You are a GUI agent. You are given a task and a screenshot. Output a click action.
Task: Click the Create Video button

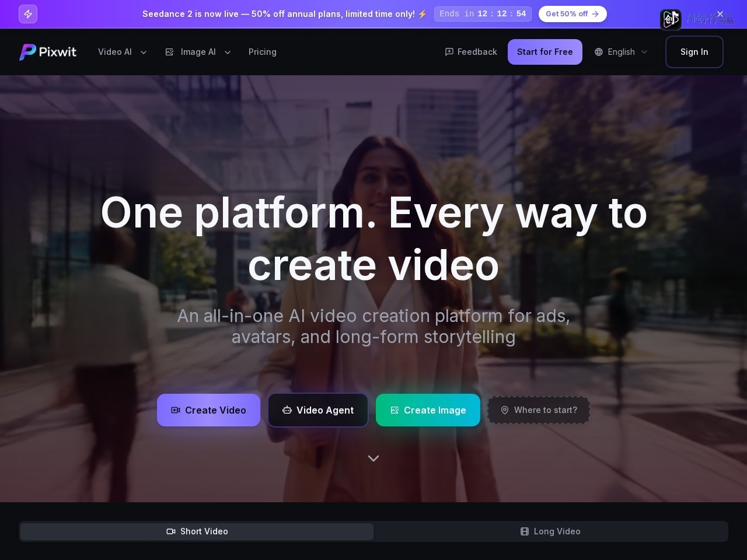(208, 410)
